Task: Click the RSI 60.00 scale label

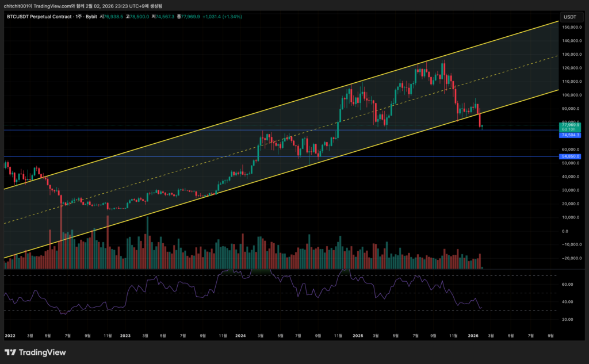Action: tap(568, 284)
